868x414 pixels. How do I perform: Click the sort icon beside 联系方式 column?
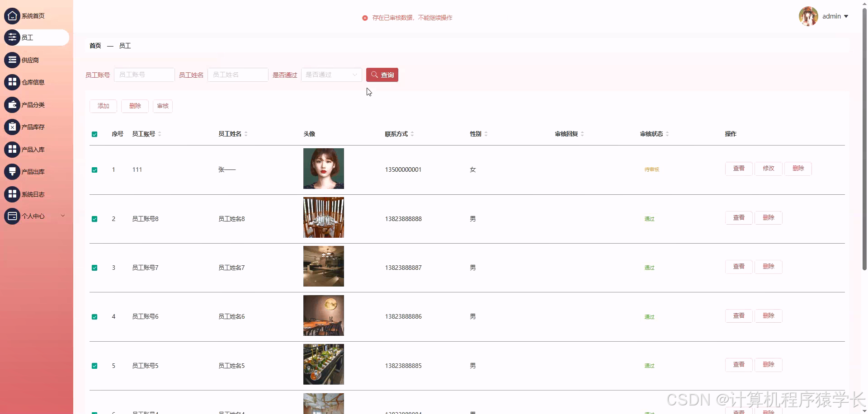point(412,134)
